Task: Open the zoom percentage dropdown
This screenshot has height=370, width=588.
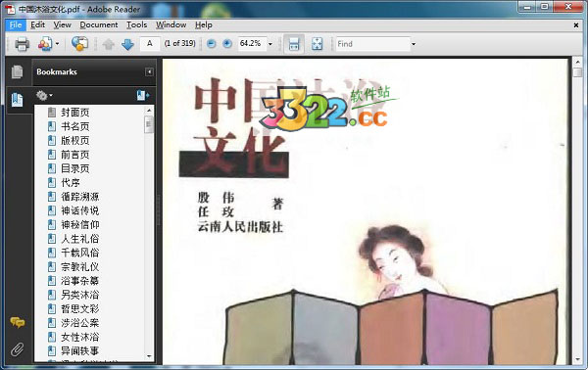Action: tap(270, 44)
